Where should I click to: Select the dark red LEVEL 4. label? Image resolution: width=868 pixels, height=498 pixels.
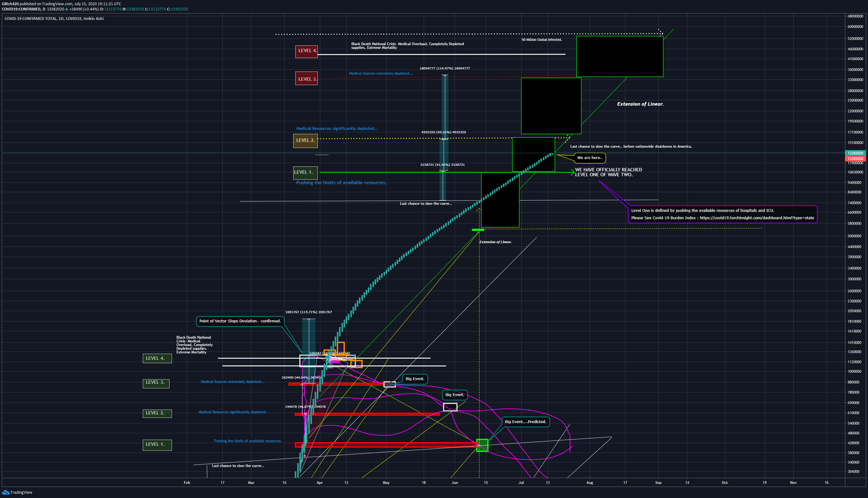pos(306,51)
